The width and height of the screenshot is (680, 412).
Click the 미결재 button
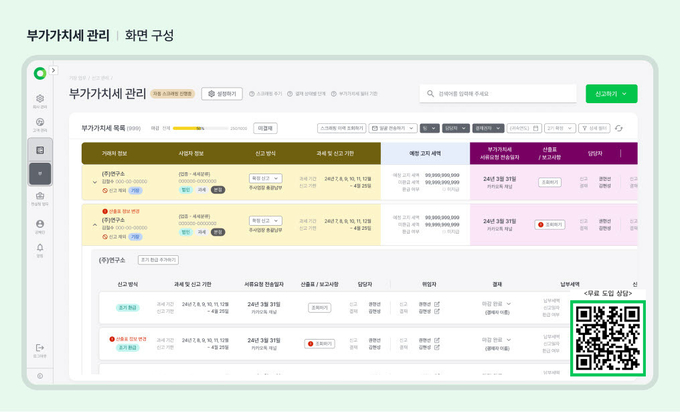(266, 128)
